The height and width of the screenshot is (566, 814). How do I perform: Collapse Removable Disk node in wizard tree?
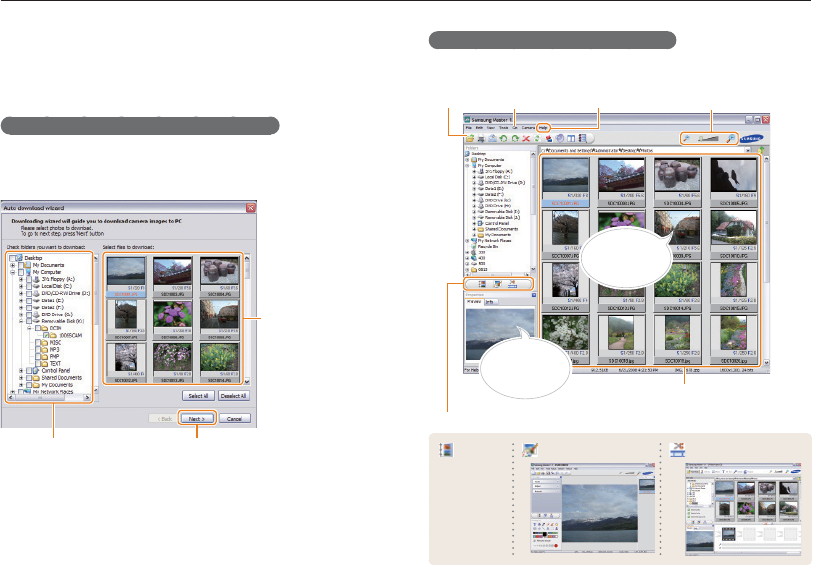click(21, 321)
